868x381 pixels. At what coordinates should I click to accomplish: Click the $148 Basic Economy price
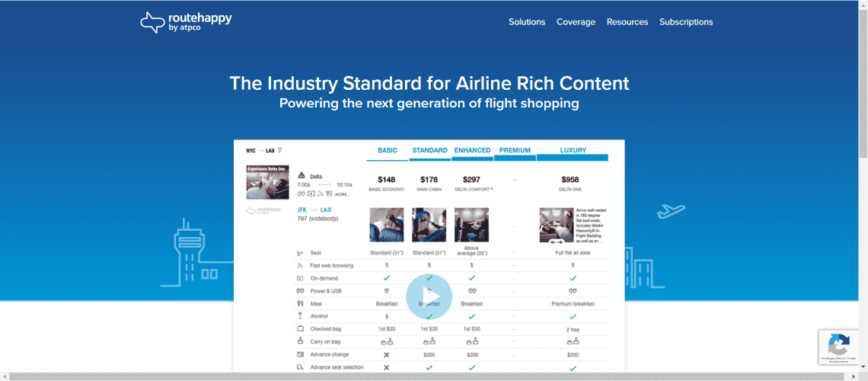coord(388,179)
